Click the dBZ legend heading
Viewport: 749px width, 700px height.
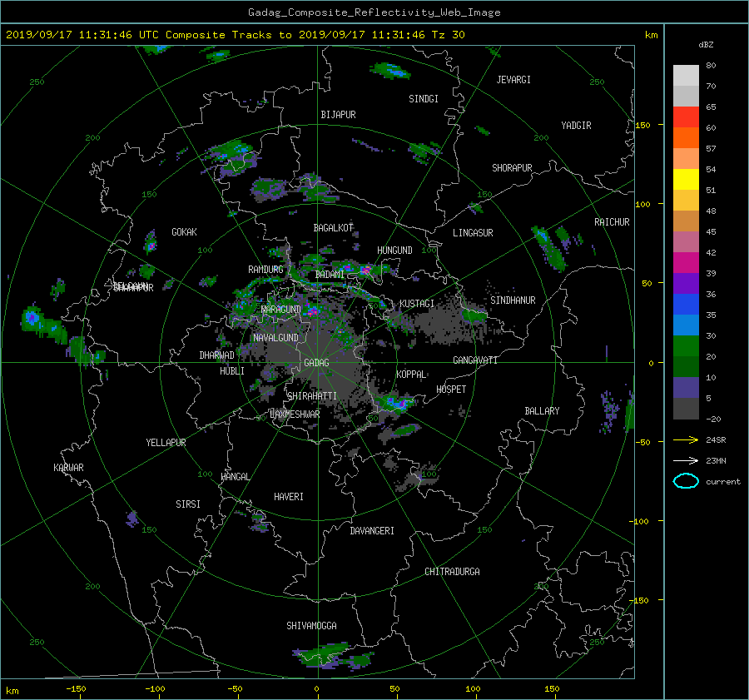(706, 45)
